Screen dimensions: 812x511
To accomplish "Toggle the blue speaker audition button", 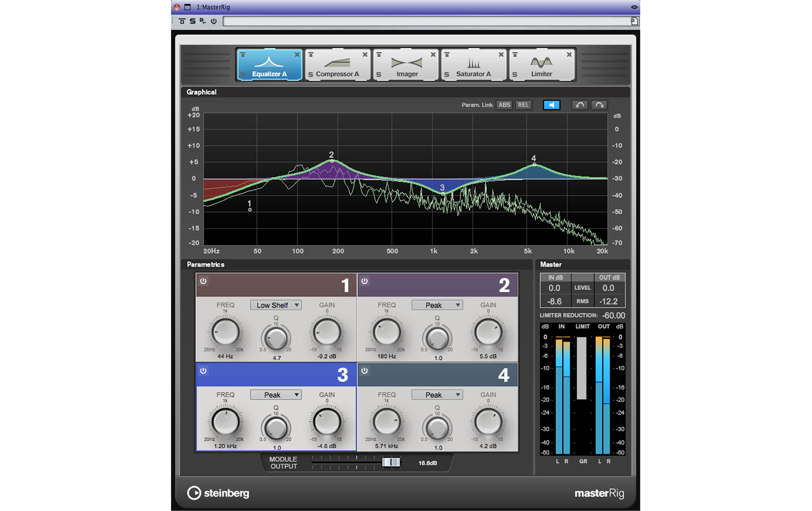I will pyautogui.click(x=551, y=105).
